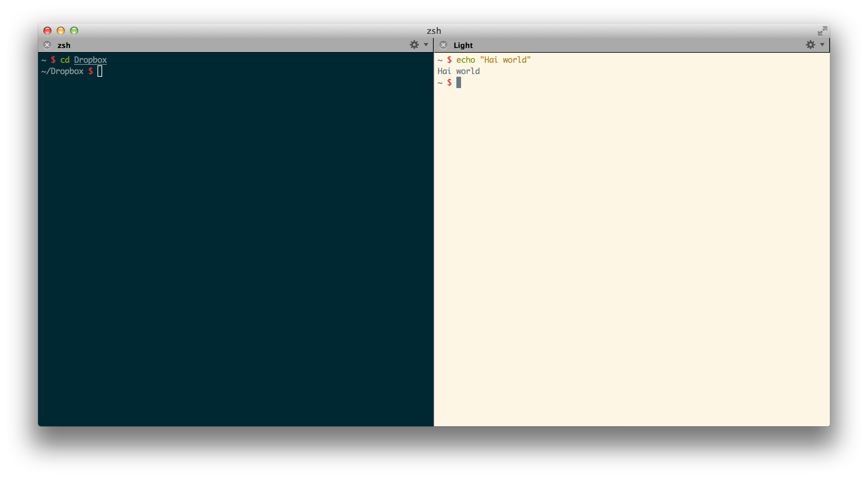Select the zsh pane title label

click(x=64, y=45)
